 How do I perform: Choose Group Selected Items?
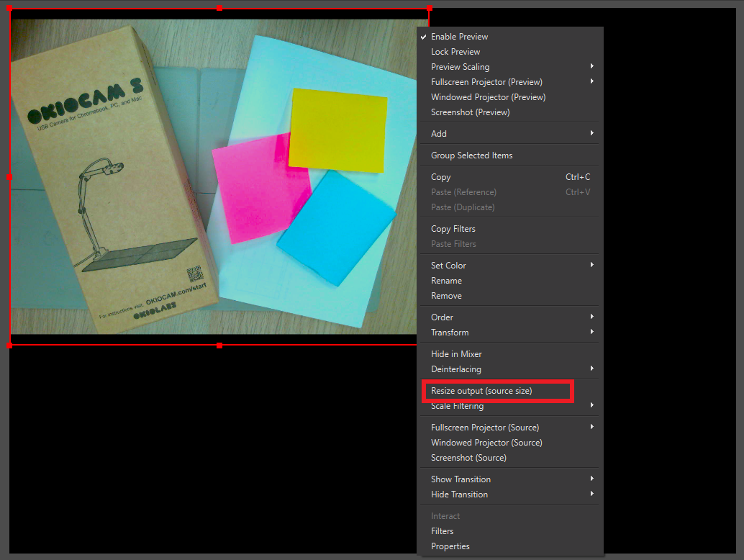[471, 155]
